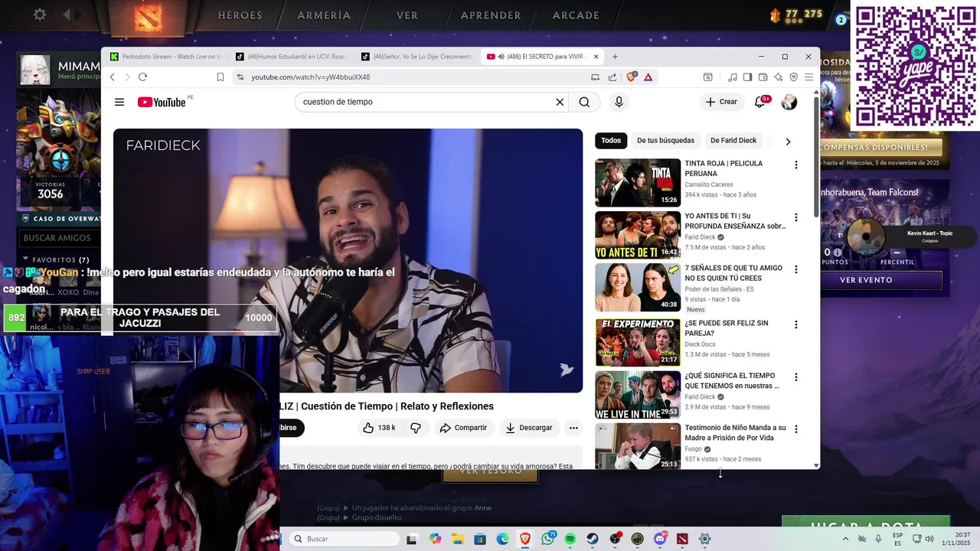Open Brave's main menu icon
Screen dimensions: 980x551
(808, 77)
